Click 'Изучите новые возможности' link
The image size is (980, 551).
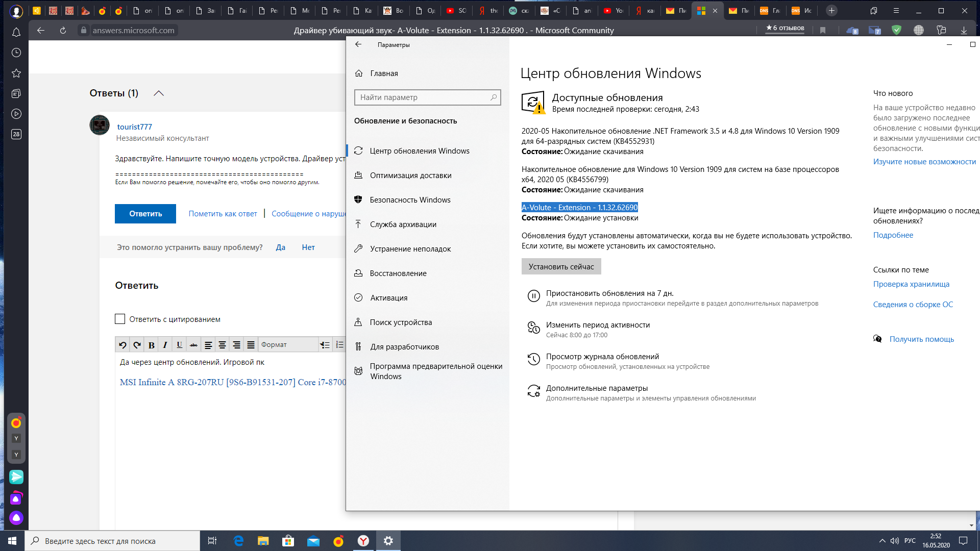coord(924,162)
